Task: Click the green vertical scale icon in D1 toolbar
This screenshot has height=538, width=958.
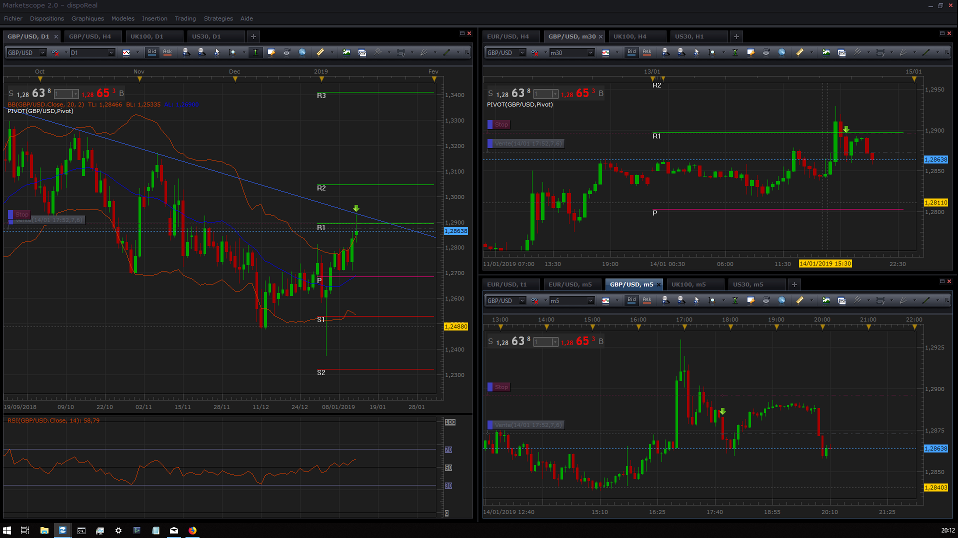Action: coord(255,53)
